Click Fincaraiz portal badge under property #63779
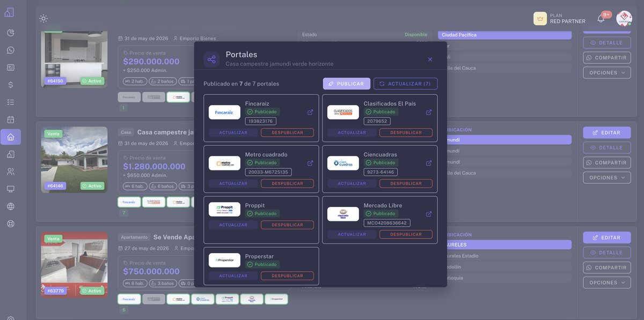This screenshot has height=320, width=644. click(129, 299)
